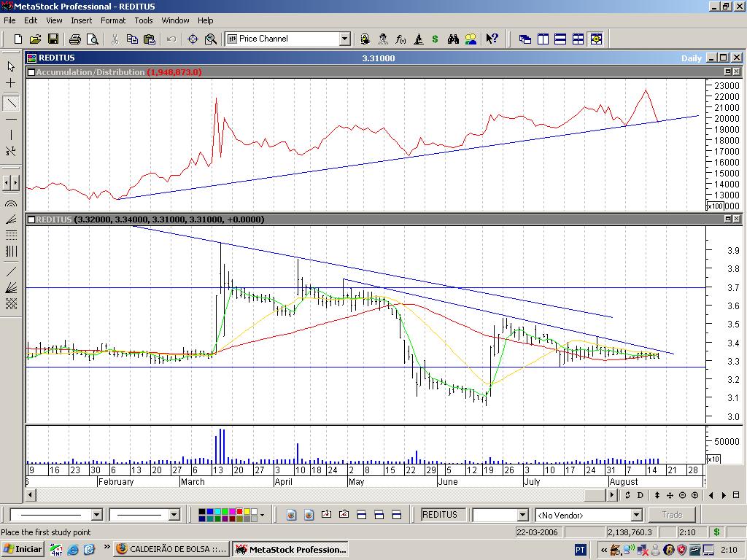
Task: Select the Gann grid tool
Action: tap(11, 304)
